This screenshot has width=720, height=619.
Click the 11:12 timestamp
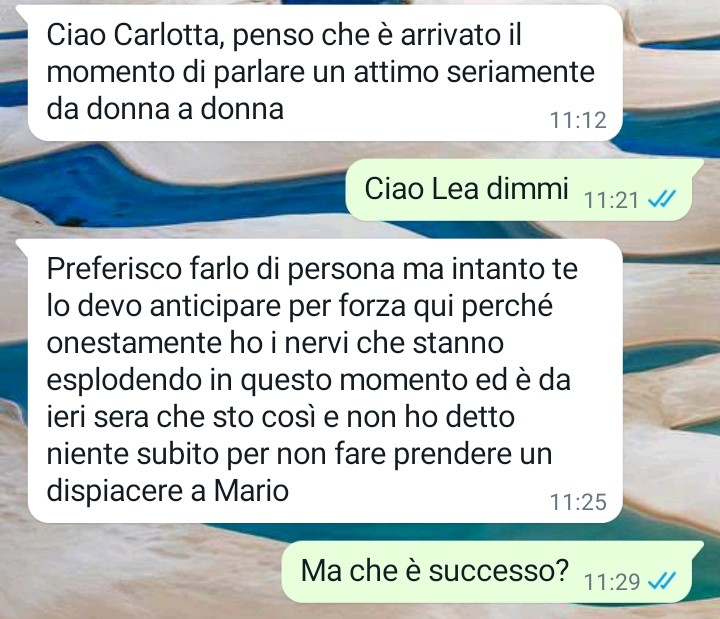click(x=578, y=120)
